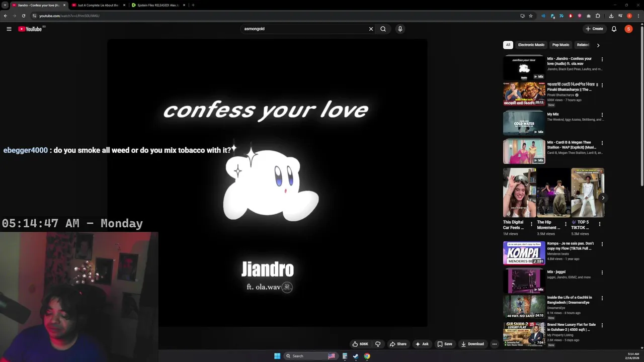The width and height of the screenshot is (644, 362).
Task: Like the video showing 606K likes
Action: pos(360,344)
